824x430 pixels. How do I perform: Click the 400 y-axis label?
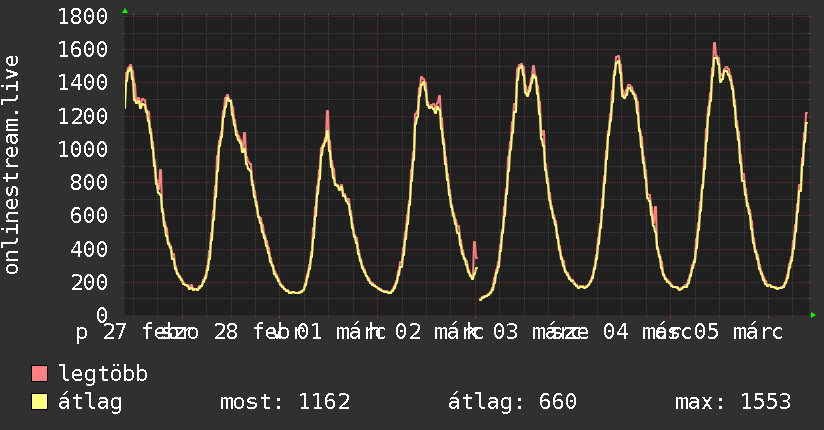[89, 249]
